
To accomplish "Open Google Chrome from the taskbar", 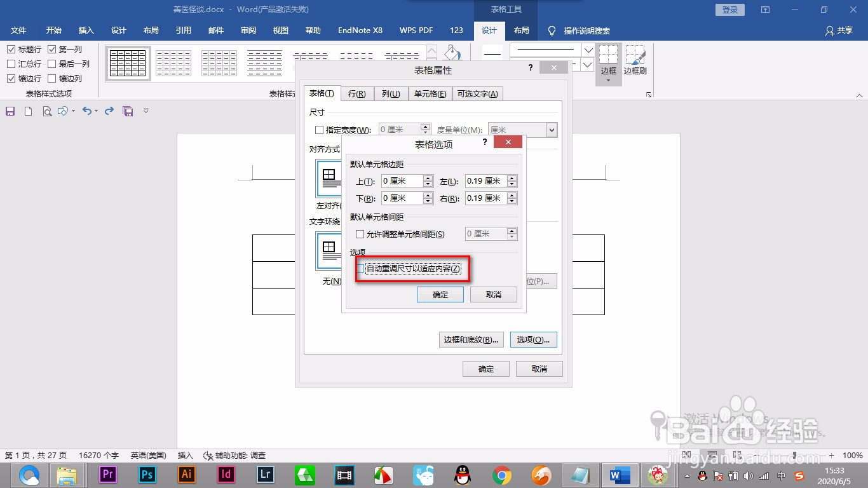I will [x=502, y=475].
